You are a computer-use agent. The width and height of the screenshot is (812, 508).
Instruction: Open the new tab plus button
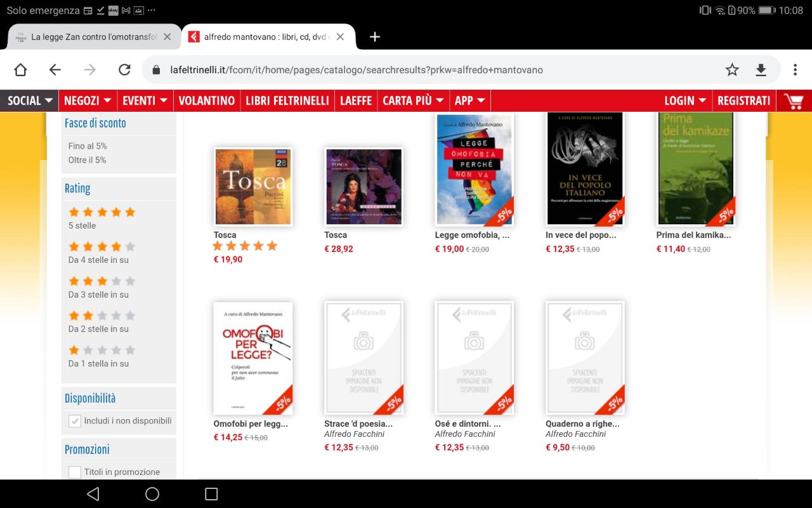click(x=375, y=37)
